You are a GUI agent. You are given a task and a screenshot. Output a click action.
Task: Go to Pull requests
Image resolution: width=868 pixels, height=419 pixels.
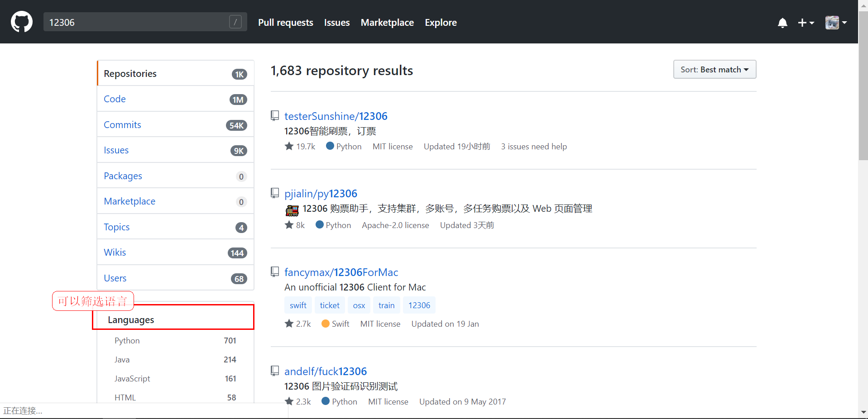(x=286, y=23)
